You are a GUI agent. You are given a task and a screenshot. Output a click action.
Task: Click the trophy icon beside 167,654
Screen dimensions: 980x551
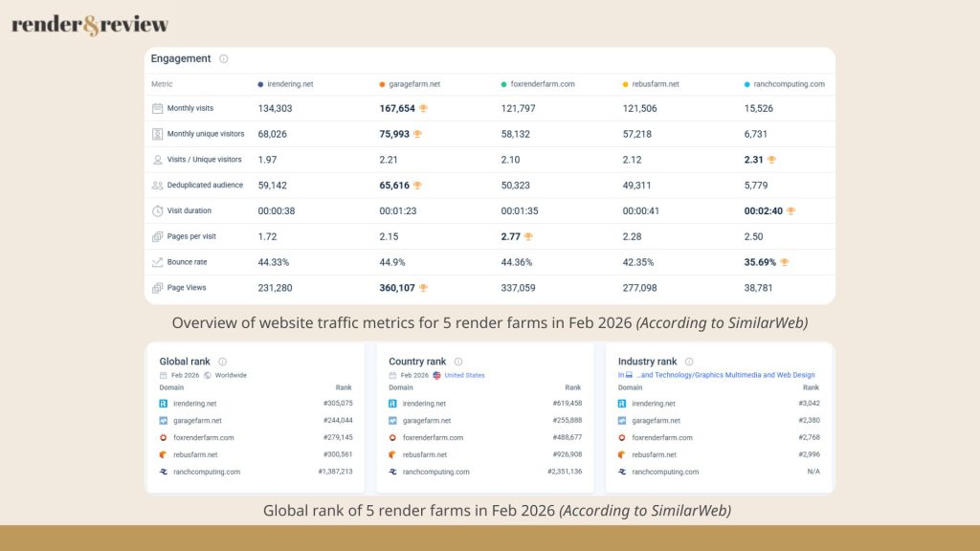[424, 109]
